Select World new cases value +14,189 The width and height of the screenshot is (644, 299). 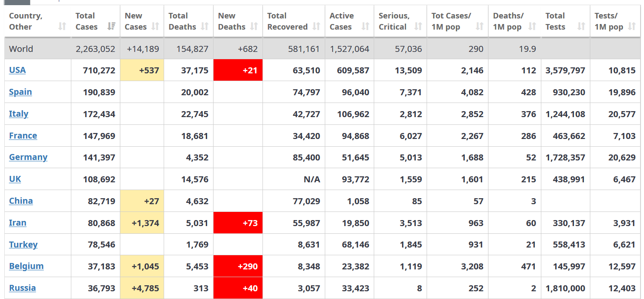[143, 49]
